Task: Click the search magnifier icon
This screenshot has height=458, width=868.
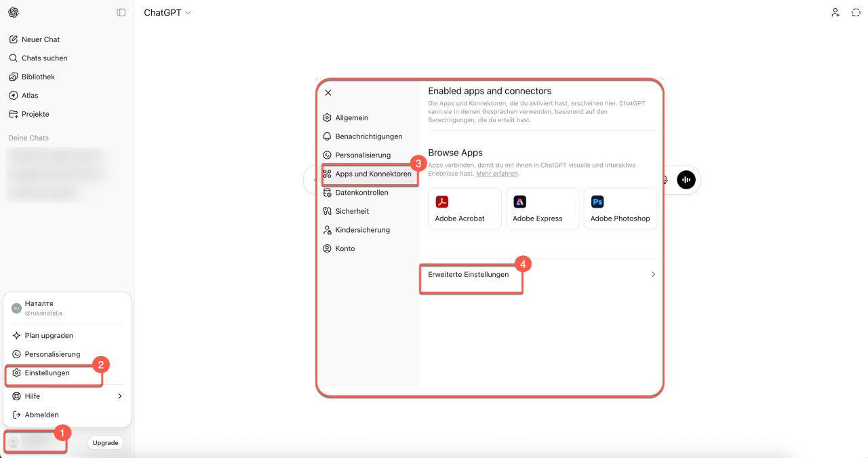Action: pyautogui.click(x=14, y=58)
